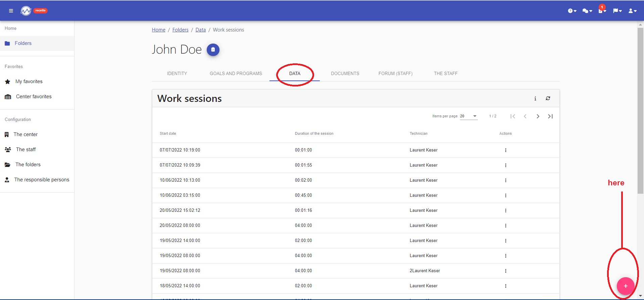Viewport: 644px width, 300px height.
Task: Click the 2Laurent Keser technician cell
Action: click(x=425, y=271)
